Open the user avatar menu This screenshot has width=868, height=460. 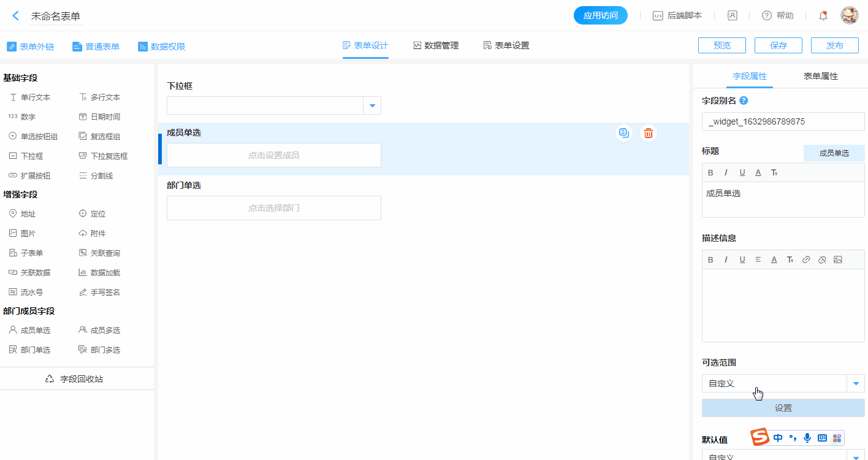click(x=849, y=16)
